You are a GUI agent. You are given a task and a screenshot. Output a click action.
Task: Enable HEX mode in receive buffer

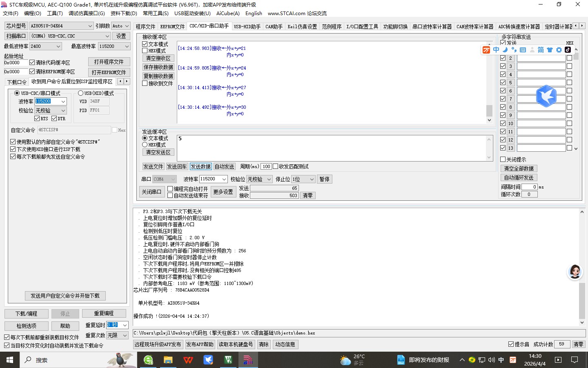coord(145,51)
